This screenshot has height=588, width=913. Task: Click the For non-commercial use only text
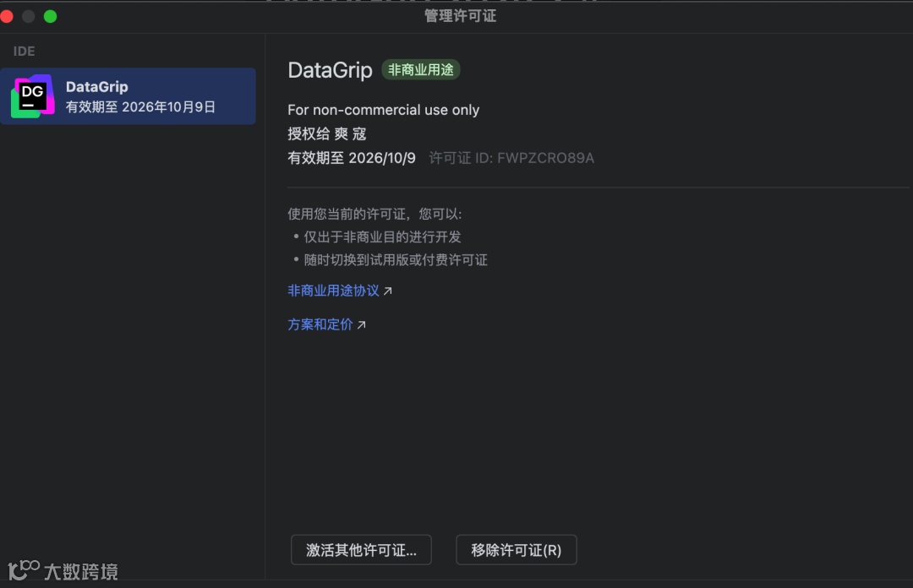(x=383, y=110)
